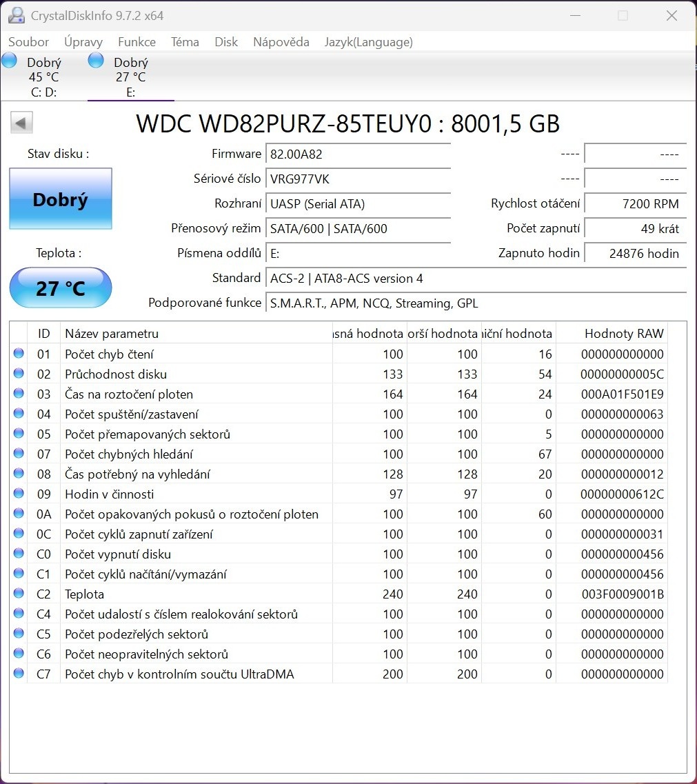Click status dot for Teplota attribute row
Image resolution: width=697 pixels, height=784 pixels.
coord(19,593)
